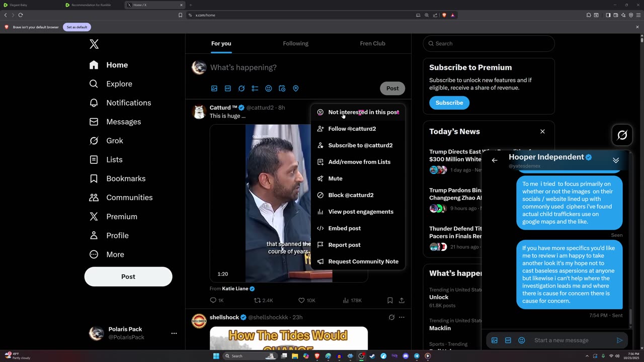Reply to the Catturd post
The image size is (644, 362).
click(217, 300)
